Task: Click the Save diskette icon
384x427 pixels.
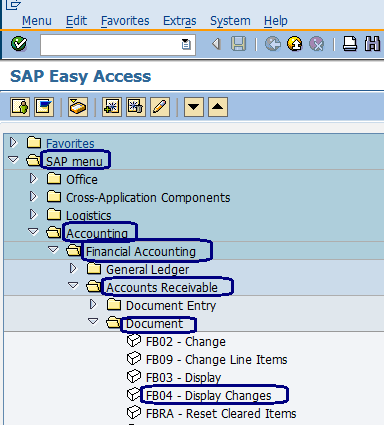Action: 238,44
